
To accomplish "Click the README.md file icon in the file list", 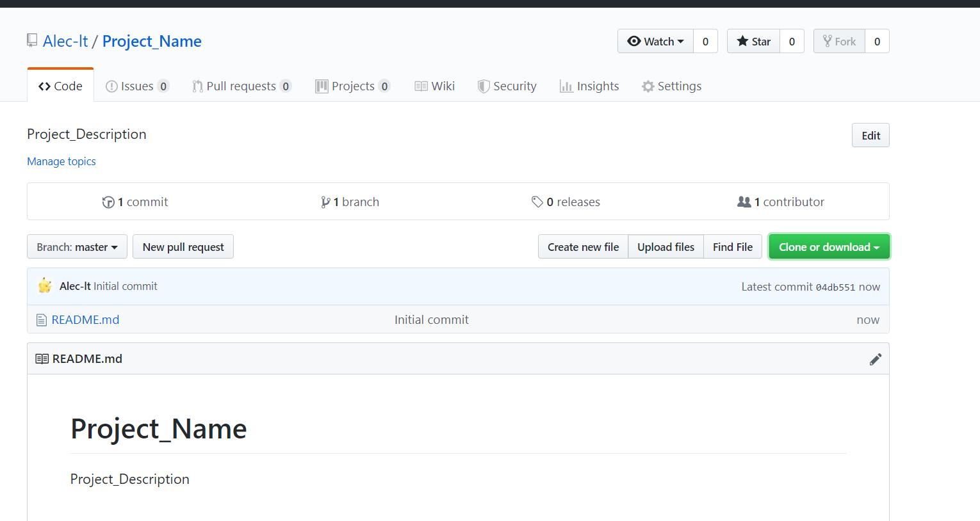I will [42, 320].
